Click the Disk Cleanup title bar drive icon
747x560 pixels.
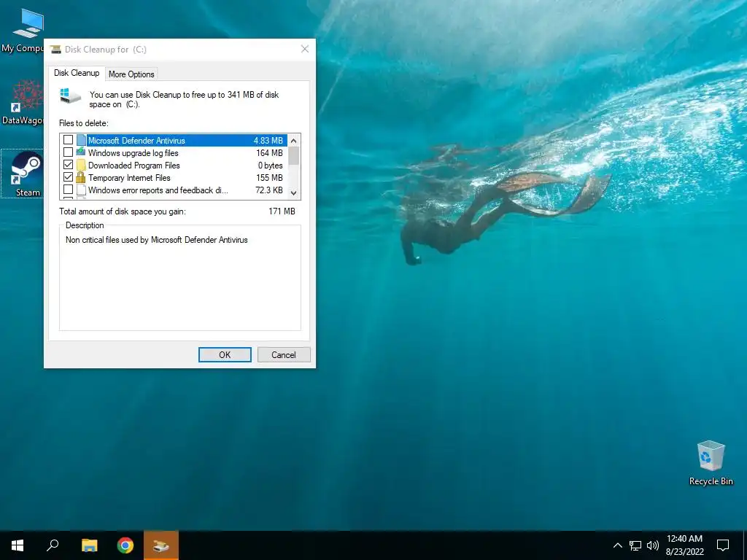(x=55, y=49)
